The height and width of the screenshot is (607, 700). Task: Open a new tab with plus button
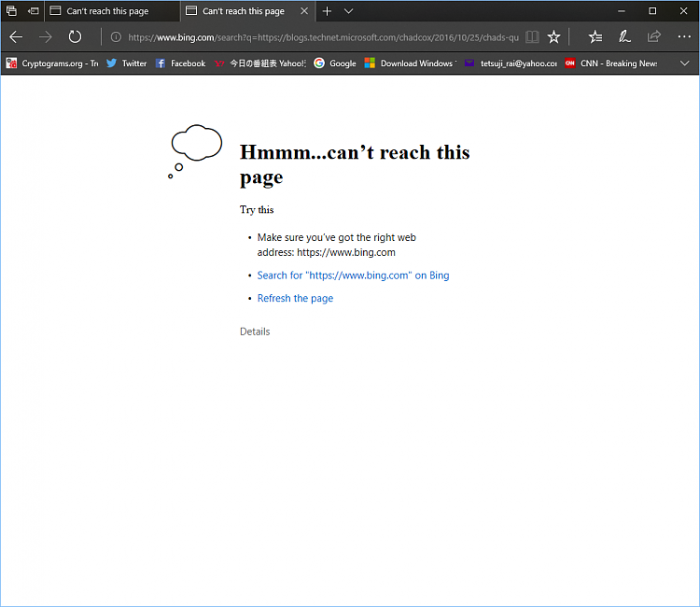point(327,10)
